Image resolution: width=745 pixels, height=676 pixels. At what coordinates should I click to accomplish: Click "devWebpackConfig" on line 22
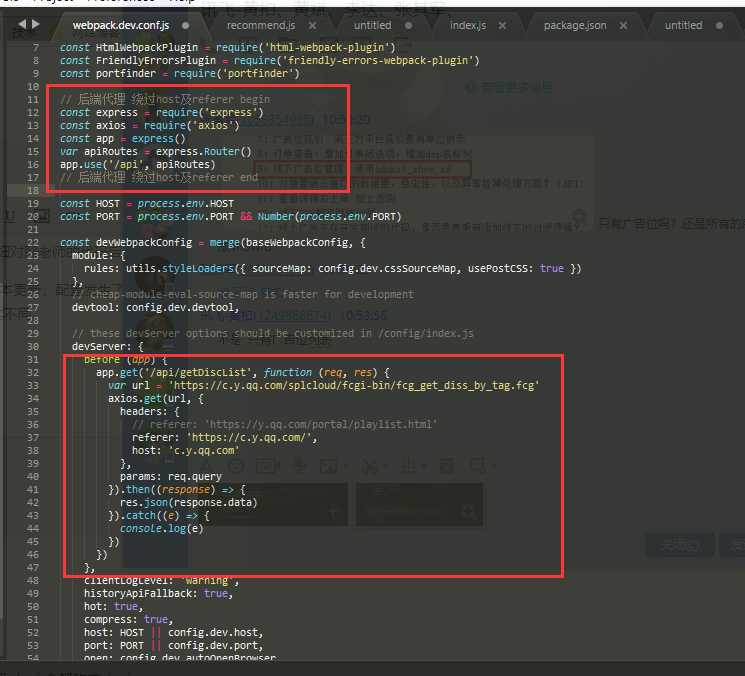coord(144,243)
